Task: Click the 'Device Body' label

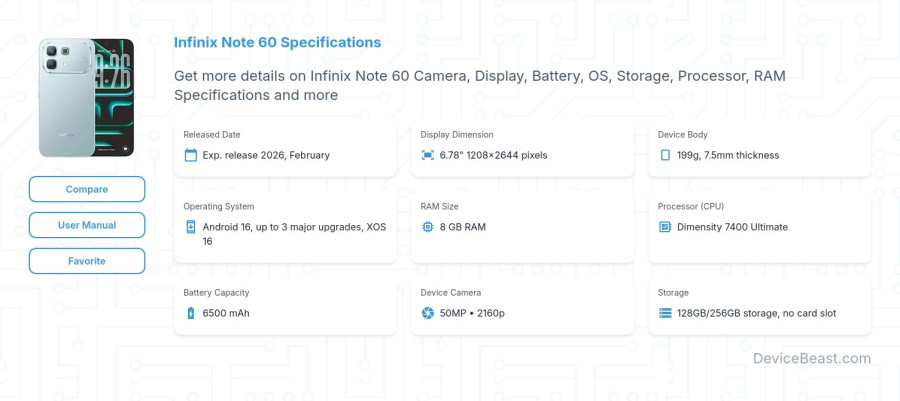Action: tap(682, 135)
